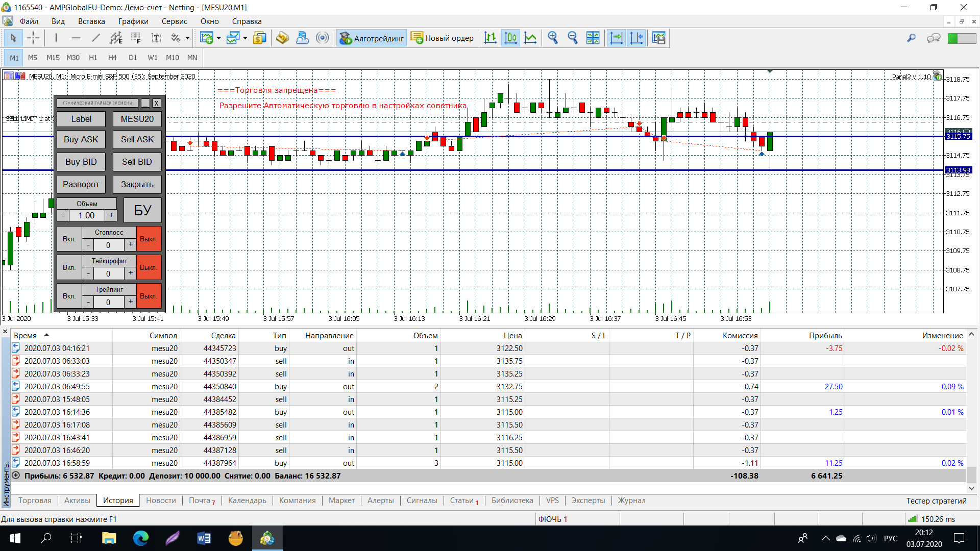
Task: Expand the profiles dropdown arrow
Action: coord(245,38)
